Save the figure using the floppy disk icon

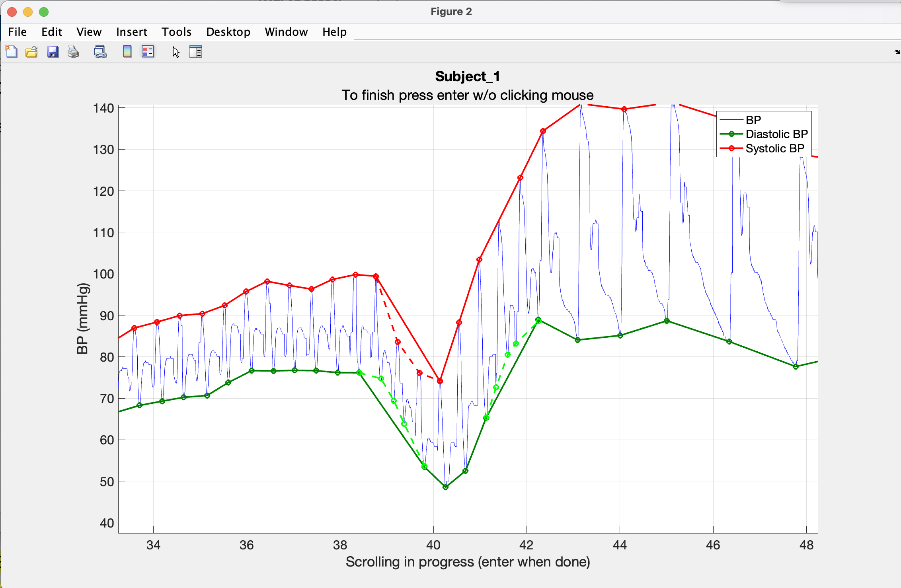[53, 52]
